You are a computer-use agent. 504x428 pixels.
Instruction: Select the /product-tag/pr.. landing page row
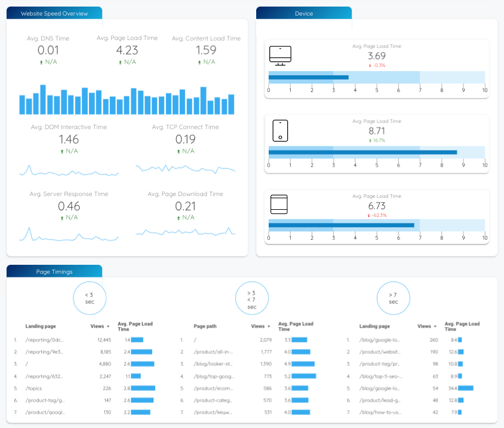pos(414,364)
